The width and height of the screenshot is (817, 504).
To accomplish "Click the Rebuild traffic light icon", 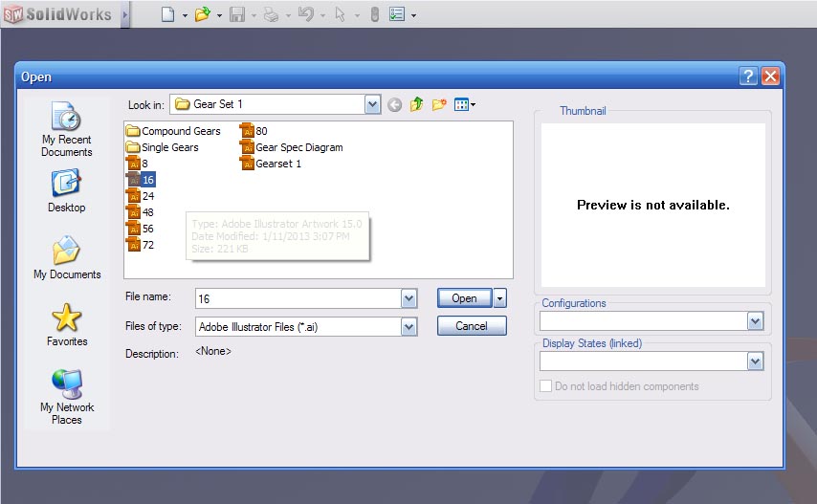I will pos(374,14).
